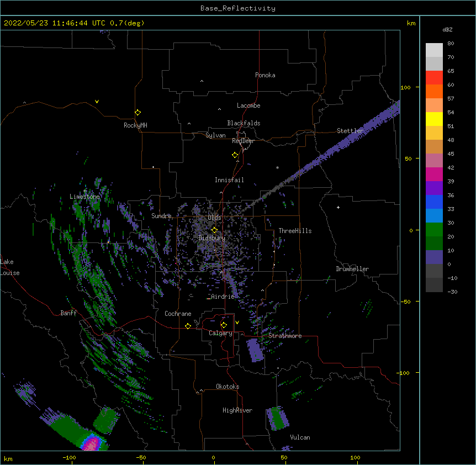Select the purple 36-39 dBZ legend swatch
476x465 pixels.
pyautogui.click(x=434, y=188)
